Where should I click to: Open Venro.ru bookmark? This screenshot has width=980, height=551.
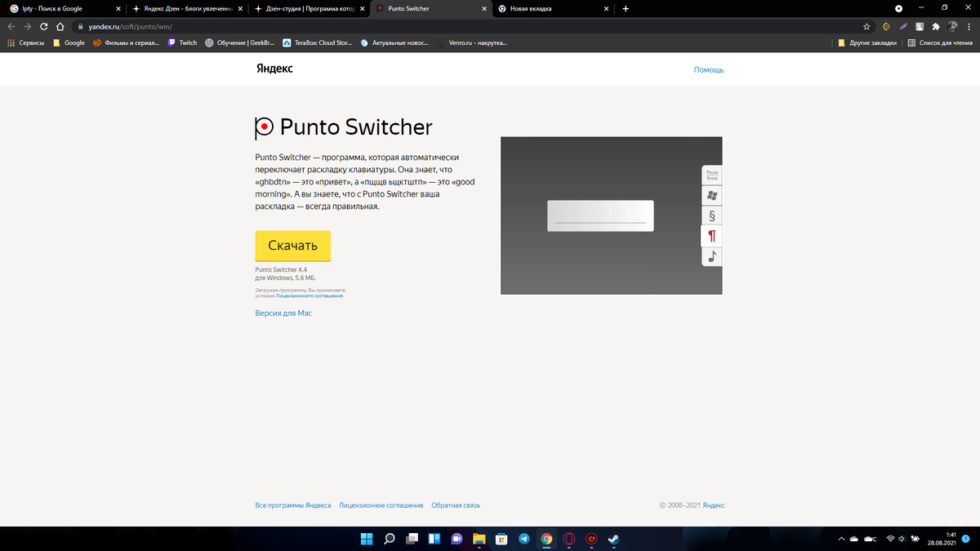point(472,42)
